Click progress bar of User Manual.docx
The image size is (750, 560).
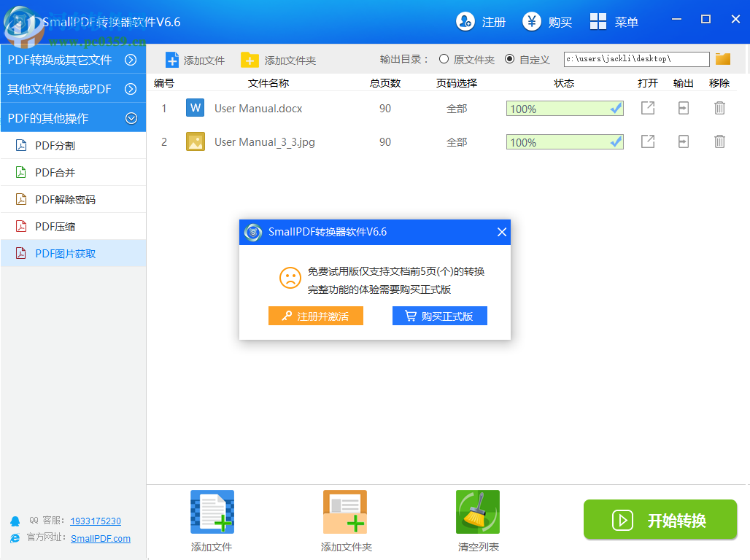tap(565, 109)
